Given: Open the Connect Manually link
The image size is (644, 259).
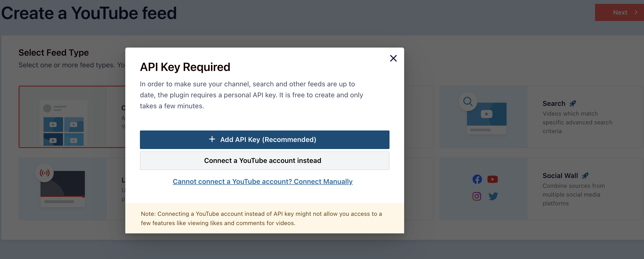Looking at the screenshot, I should tap(263, 181).
